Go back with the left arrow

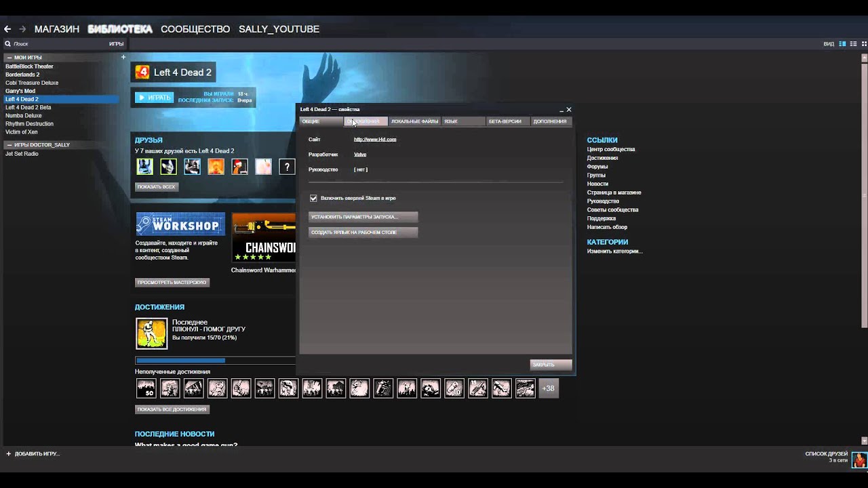point(7,29)
